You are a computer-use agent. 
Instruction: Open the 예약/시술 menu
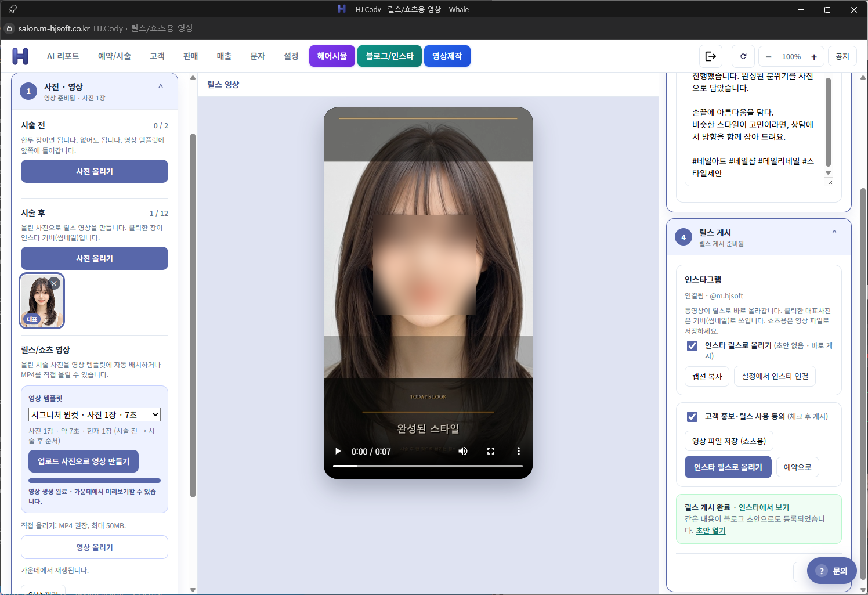pyautogui.click(x=114, y=56)
